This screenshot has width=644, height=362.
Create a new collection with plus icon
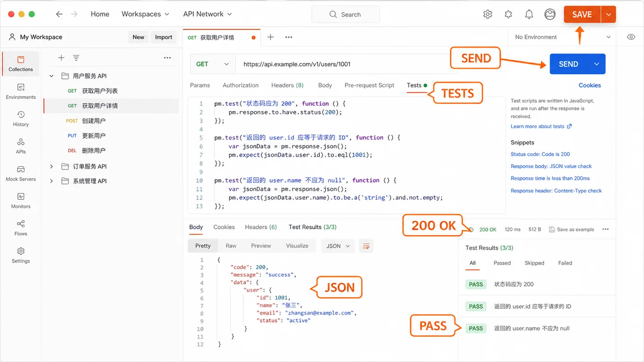[x=61, y=58]
